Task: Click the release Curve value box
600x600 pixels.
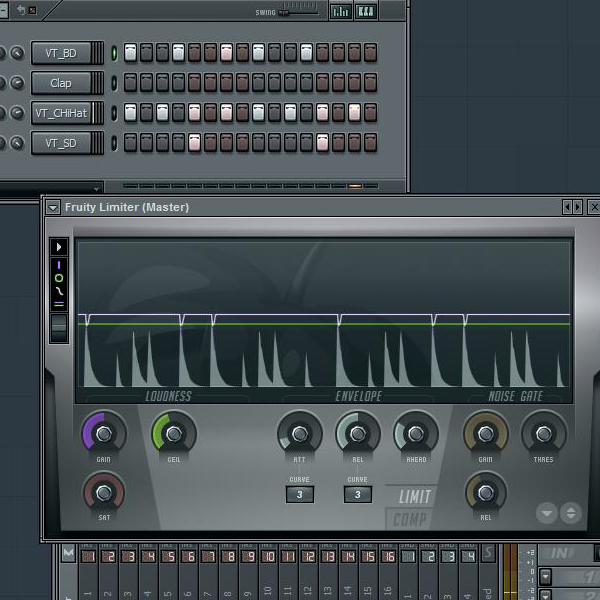Action: point(358,494)
